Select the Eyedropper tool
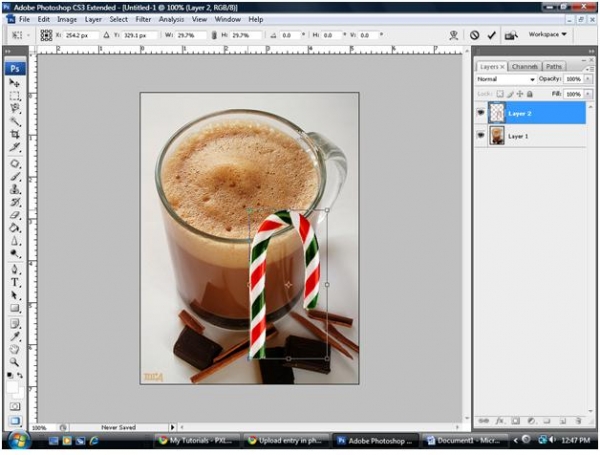The image size is (600, 455). (x=15, y=337)
